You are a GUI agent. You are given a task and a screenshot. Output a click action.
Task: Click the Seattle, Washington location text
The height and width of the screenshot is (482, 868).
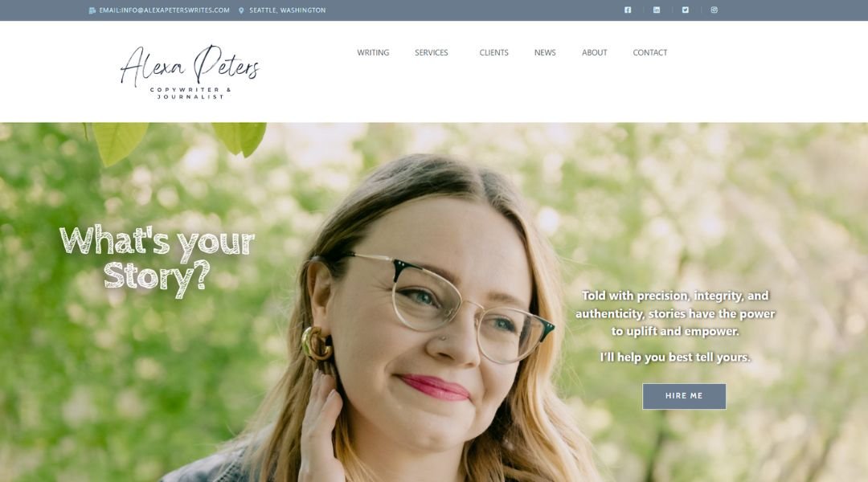[287, 10]
